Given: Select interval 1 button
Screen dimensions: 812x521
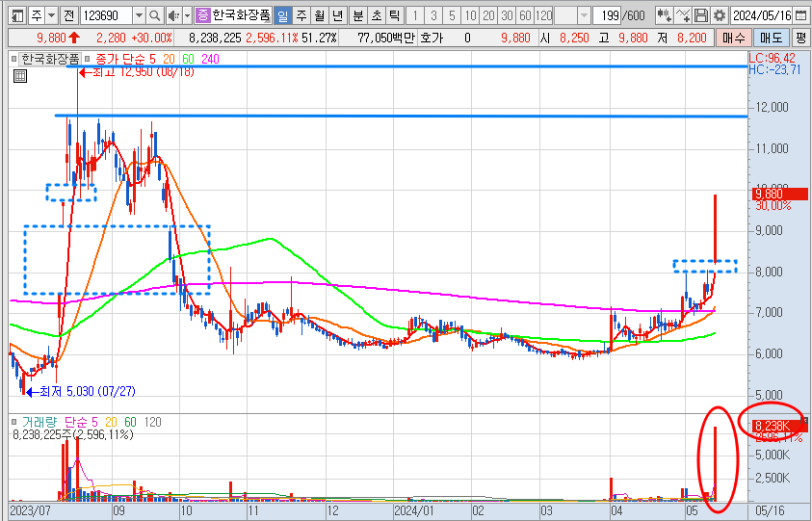Looking at the screenshot, I should (x=415, y=15).
